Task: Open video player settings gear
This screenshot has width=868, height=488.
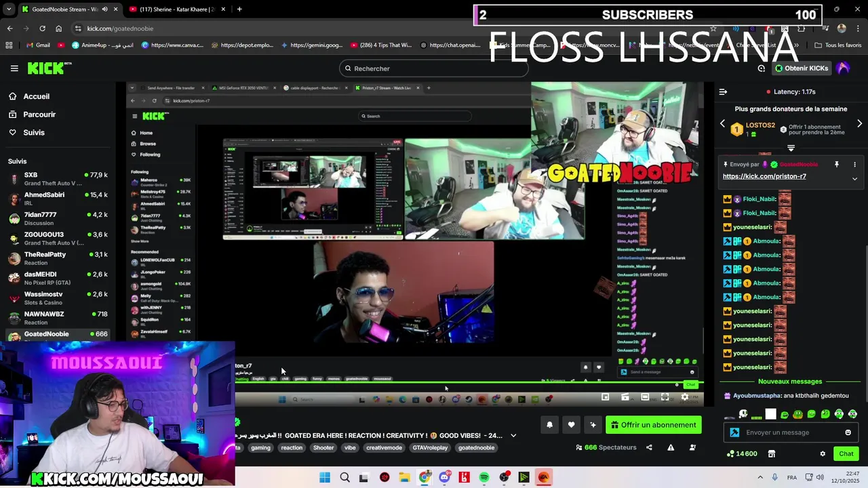Action: click(684, 397)
